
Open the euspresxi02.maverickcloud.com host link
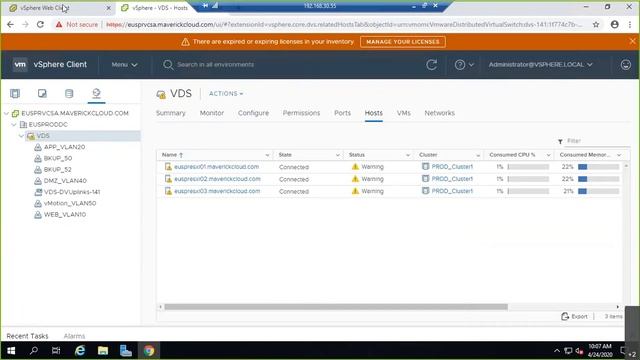(x=217, y=179)
